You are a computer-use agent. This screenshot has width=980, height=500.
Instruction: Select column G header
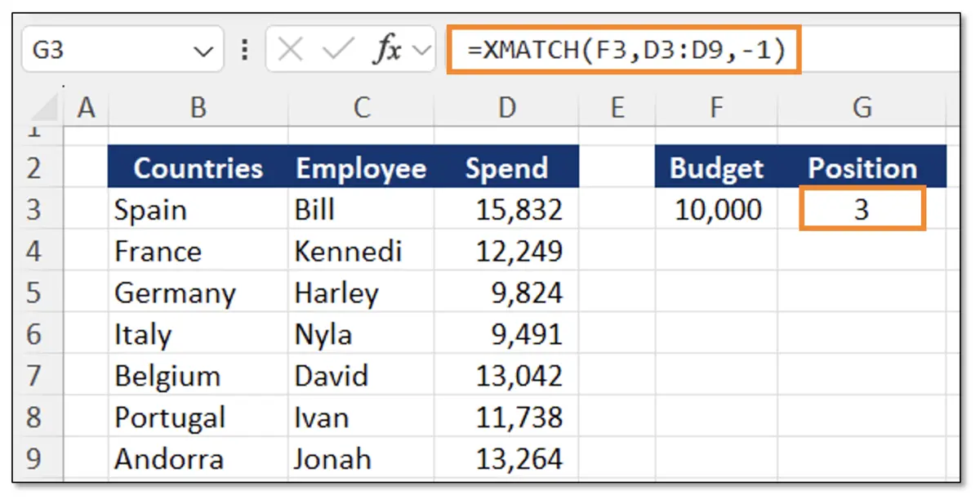tap(862, 107)
